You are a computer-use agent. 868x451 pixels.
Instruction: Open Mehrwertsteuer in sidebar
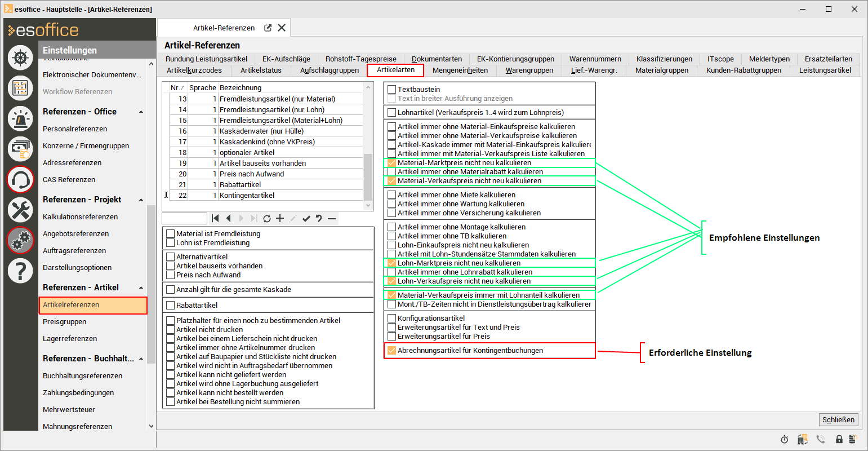(x=69, y=410)
